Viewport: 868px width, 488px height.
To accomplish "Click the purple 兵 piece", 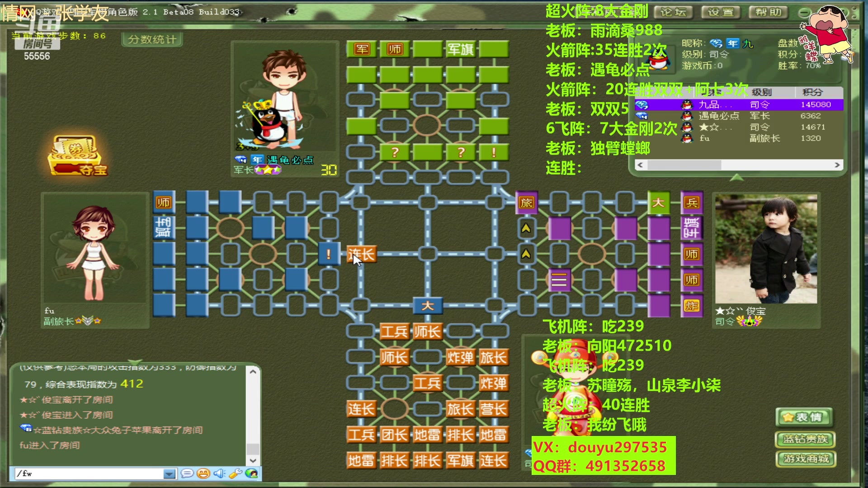I will coord(692,202).
